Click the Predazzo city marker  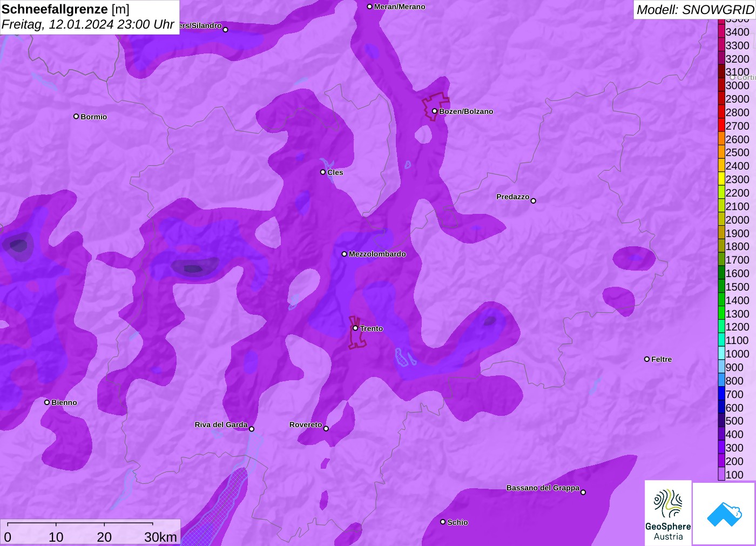tap(533, 200)
